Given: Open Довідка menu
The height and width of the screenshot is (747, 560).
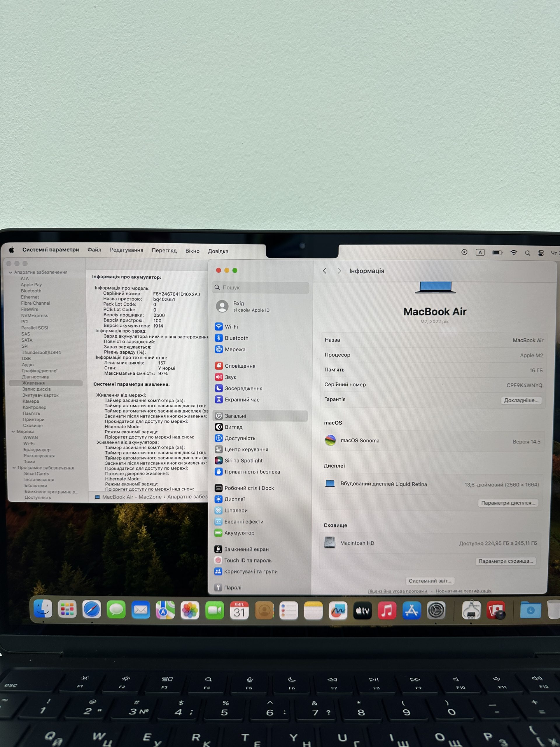Looking at the screenshot, I should point(218,251).
